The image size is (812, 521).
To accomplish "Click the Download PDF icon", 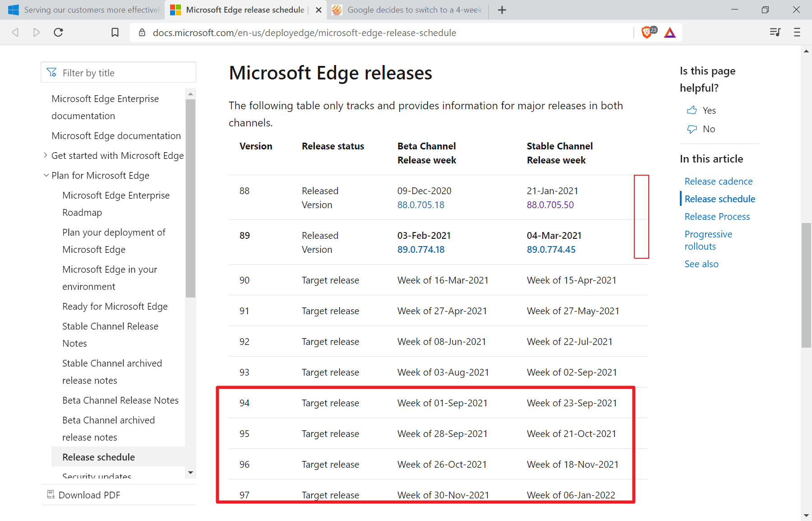I will tap(51, 494).
